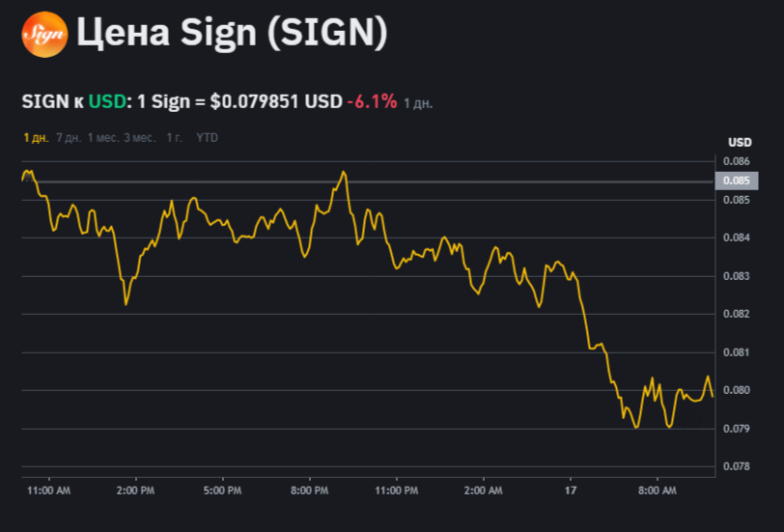Switch chart to 7 дн. range

(69, 138)
